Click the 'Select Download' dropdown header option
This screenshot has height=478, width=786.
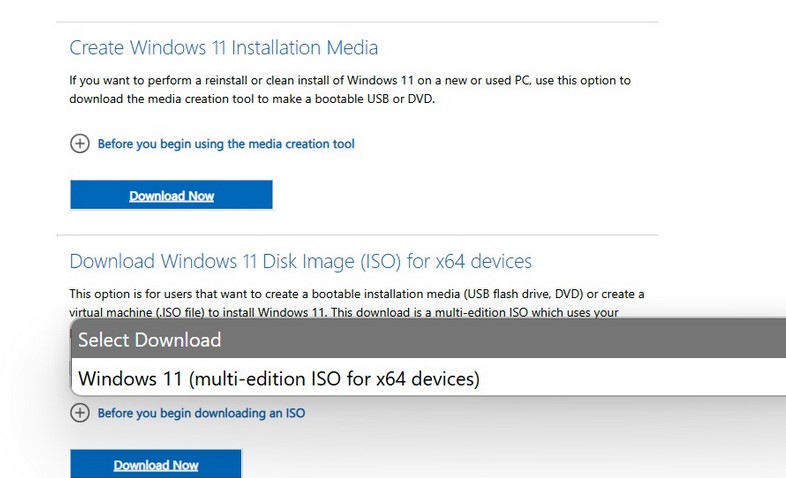429,339
